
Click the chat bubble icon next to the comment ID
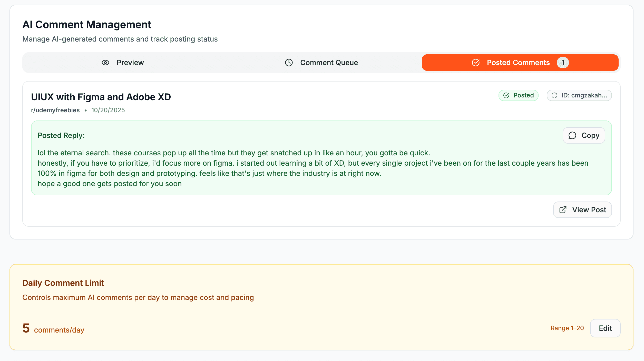[x=554, y=95]
